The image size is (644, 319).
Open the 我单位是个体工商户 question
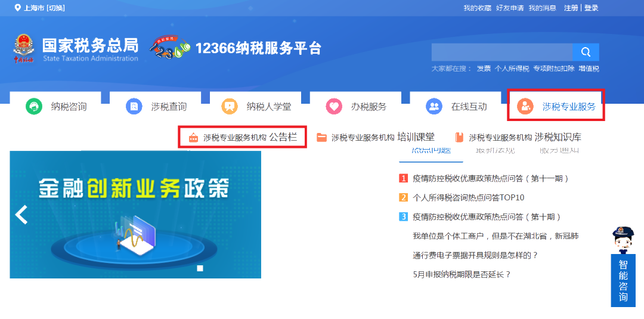point(496,236)
